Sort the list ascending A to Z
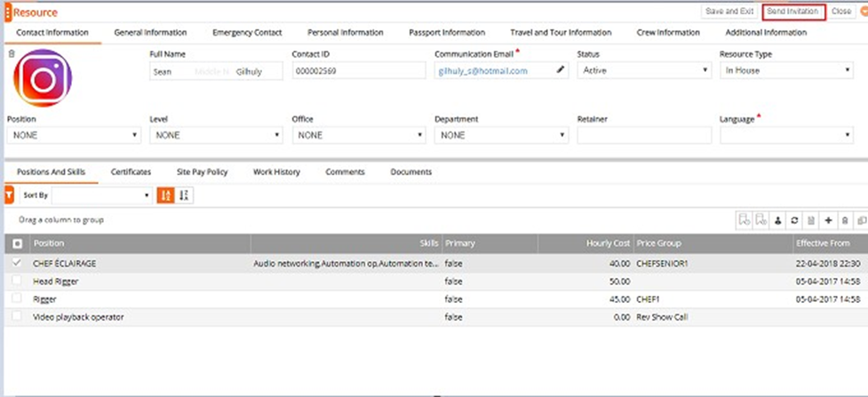The height and width of the screenshot is (397, 868). 165,195
